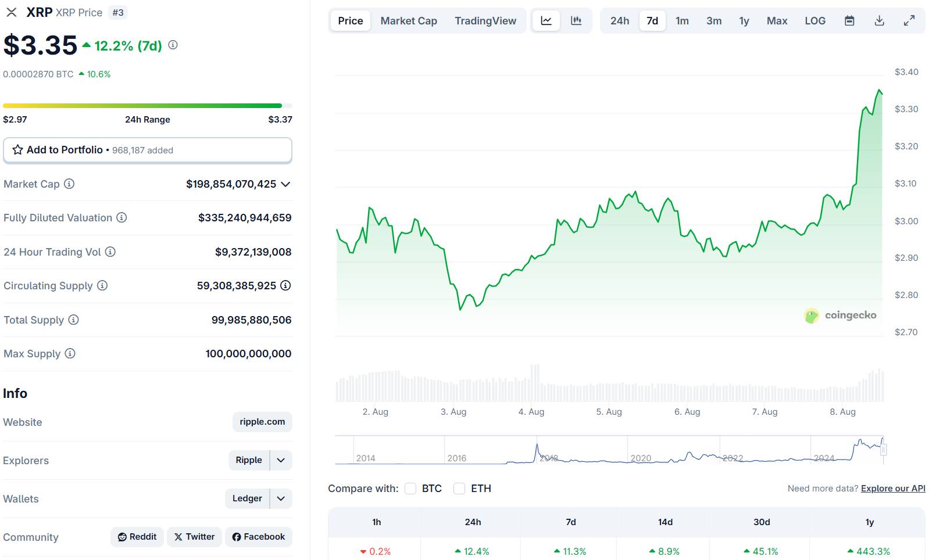Toggle LOG scale on chart
936x560 pixels.
click(815, 21)
